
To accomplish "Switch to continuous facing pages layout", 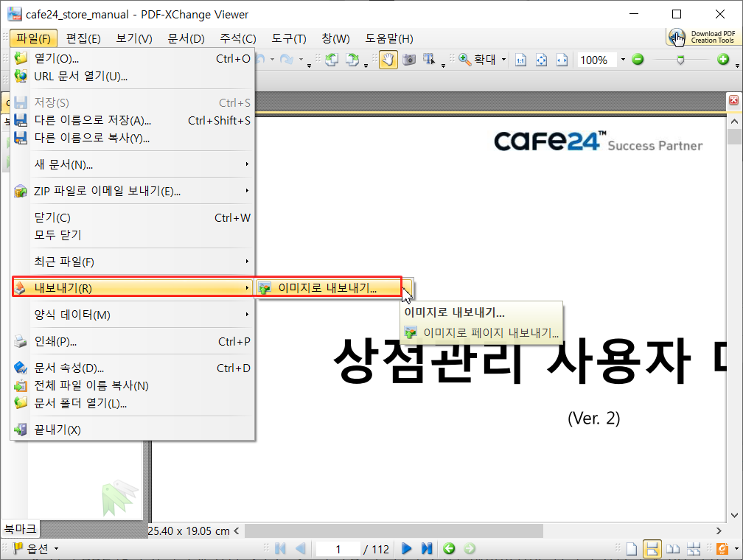I will [693, 549].
